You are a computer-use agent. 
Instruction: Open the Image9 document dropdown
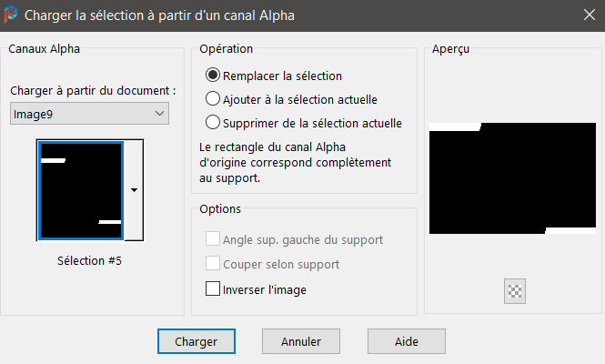coord(89,113)
